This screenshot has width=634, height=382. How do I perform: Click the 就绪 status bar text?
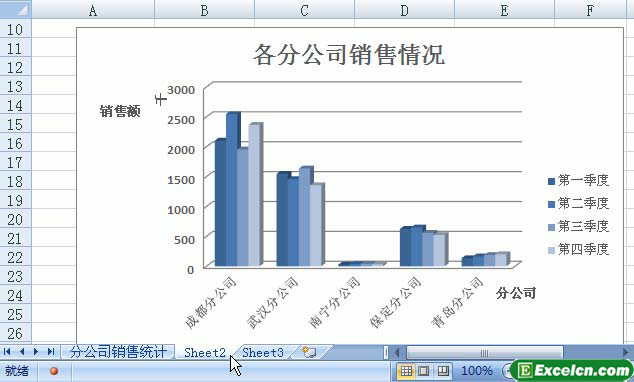tap(17, 370)
